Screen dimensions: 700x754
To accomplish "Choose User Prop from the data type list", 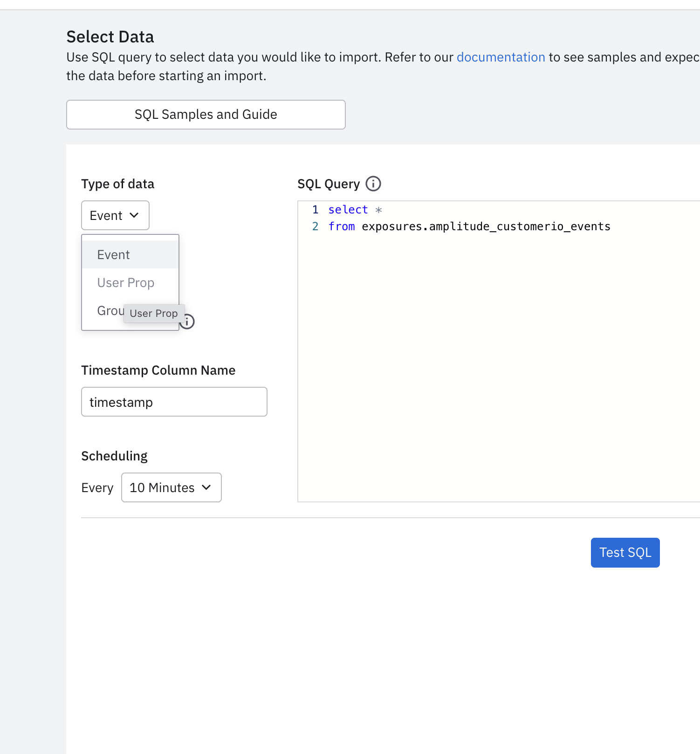I will (125, 283).
